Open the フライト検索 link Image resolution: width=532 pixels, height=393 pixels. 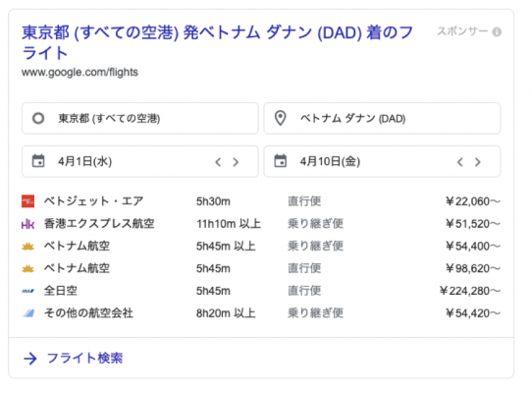pyautogui.click(x=84, y=358)
